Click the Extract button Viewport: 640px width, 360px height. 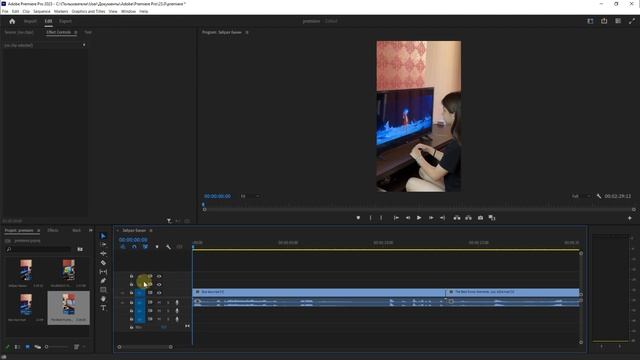point(468,218)
